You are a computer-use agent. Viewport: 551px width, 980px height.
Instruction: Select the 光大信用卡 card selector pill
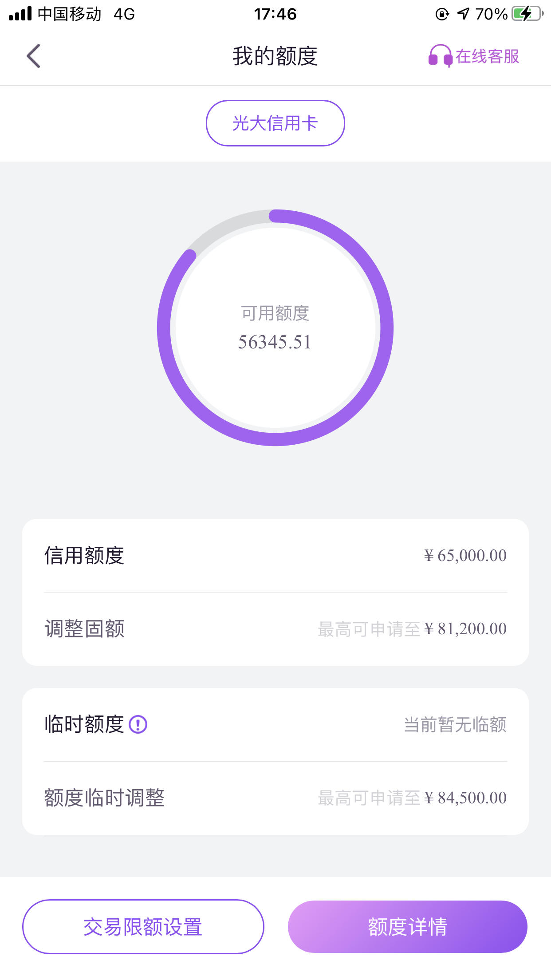pos(275,123)
